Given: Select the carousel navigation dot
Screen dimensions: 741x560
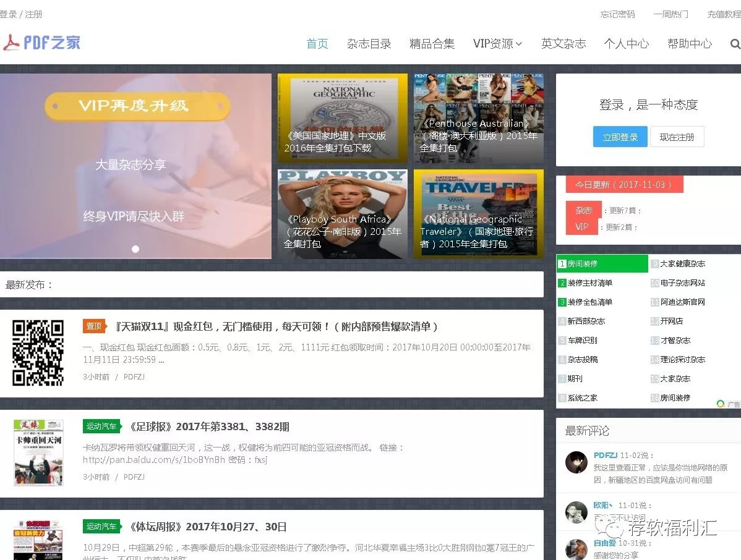Looking at the screenshot, I should point(135,249).
